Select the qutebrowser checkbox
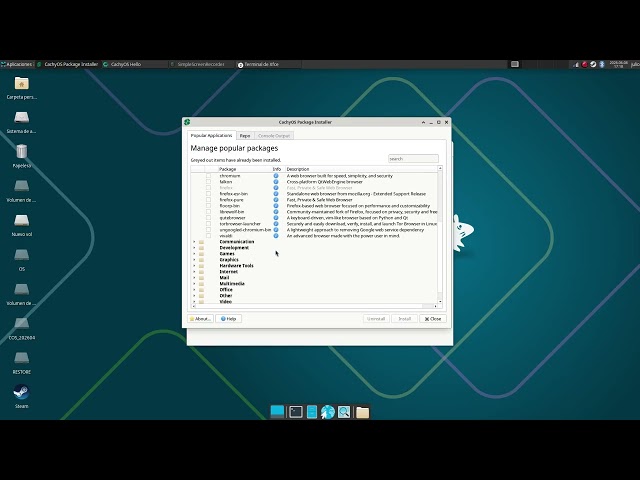This screenshot has width=640, height=480. [x=209, y=218]
